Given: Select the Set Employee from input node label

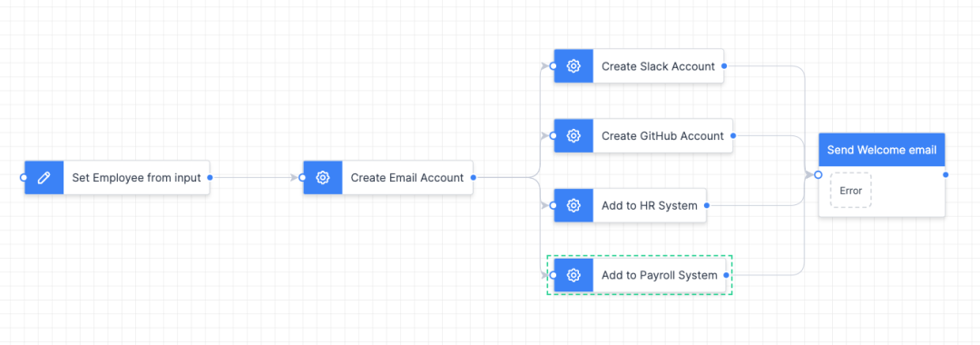Looking at the screenshot, I should click(136, 178).
